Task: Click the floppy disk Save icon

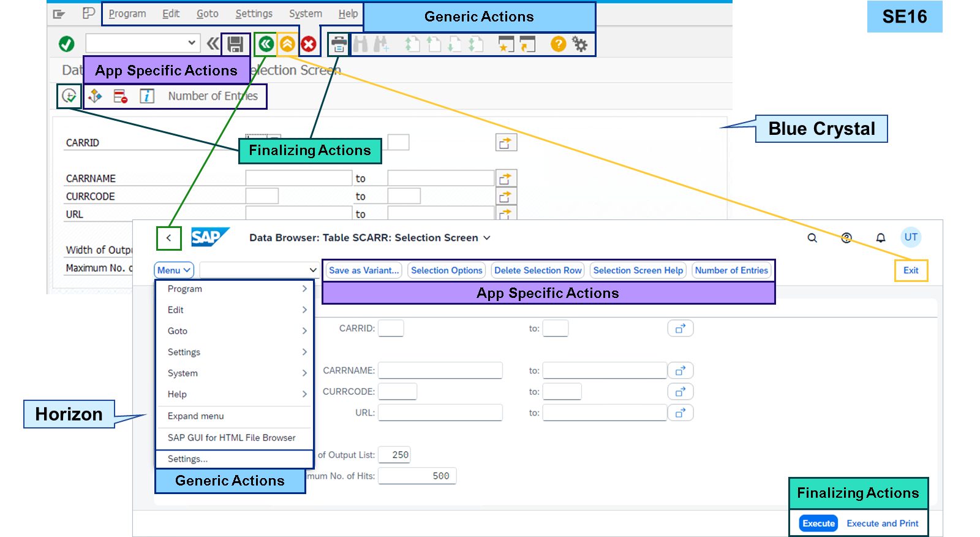Action: coord(235,44)
